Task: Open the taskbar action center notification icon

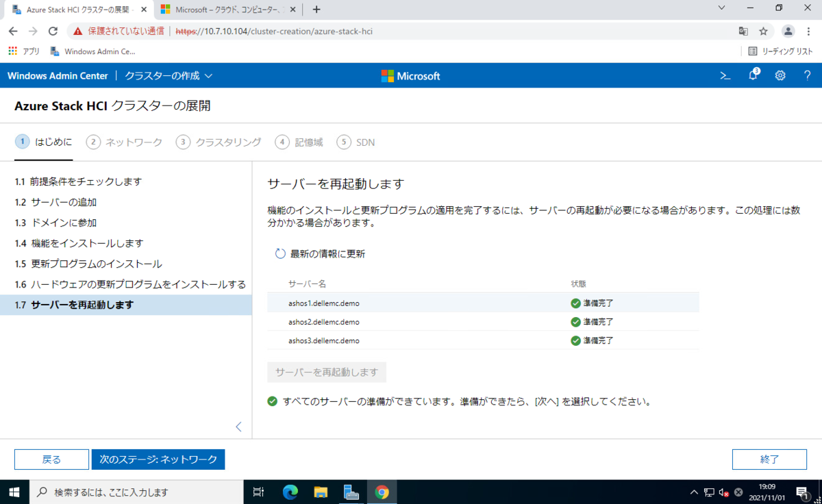Action: pos(802,492)
